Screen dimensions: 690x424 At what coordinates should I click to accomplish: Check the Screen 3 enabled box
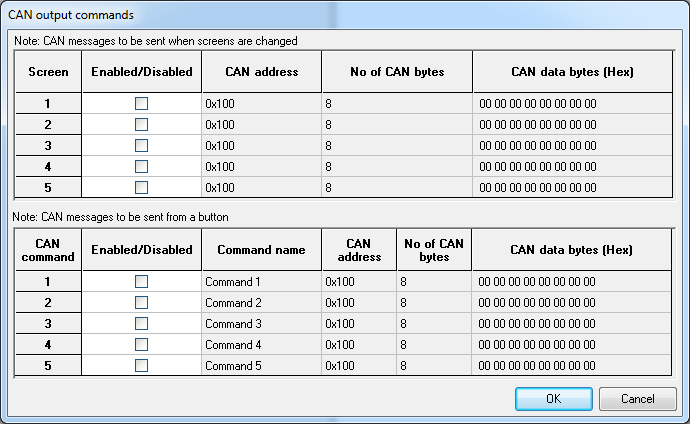pos(141,145)
